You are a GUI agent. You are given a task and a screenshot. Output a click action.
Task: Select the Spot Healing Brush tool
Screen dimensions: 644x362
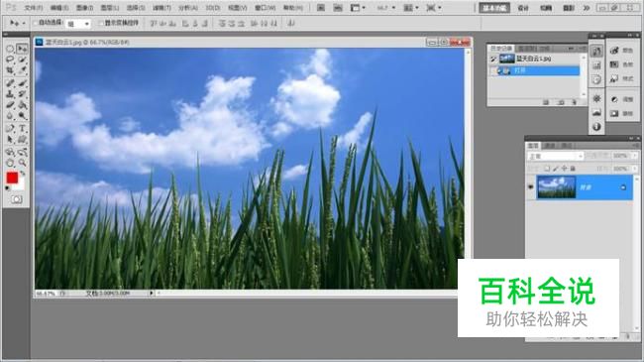tap(10, 83)
